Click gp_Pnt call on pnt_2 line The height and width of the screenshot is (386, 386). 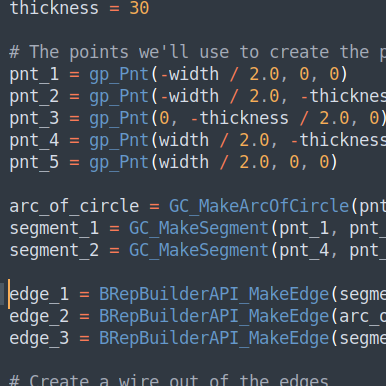tap(119, 96)
